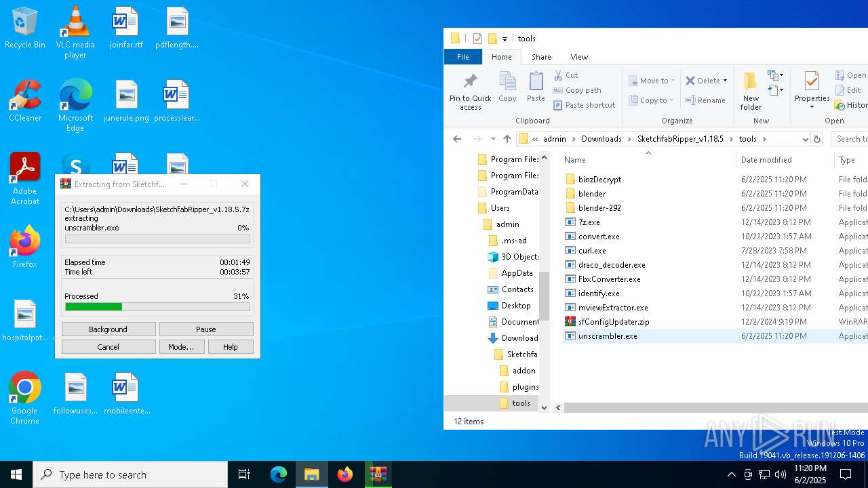Screen dimensions: 868x488
Task: Go up one folder level in Explorer
Action: point(507,139)
